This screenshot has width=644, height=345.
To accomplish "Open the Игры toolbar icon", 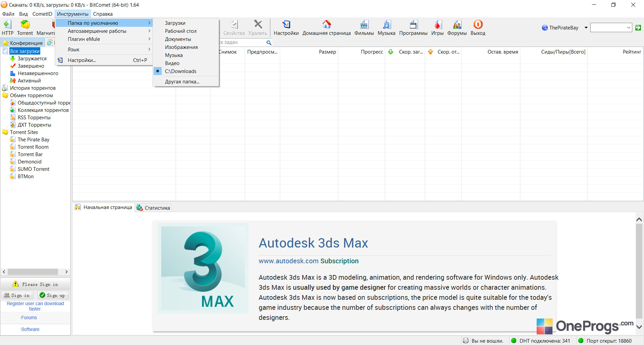I will [x=438, y=24].
